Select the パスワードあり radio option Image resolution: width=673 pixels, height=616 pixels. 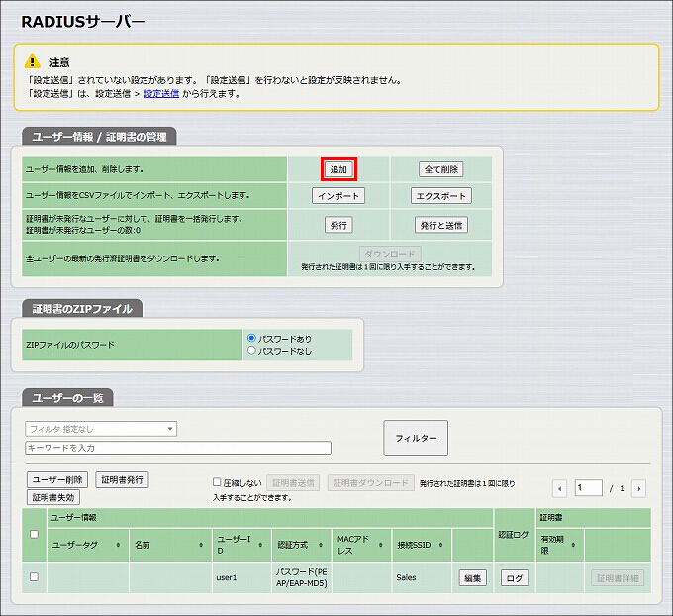(x=252, y=338)
